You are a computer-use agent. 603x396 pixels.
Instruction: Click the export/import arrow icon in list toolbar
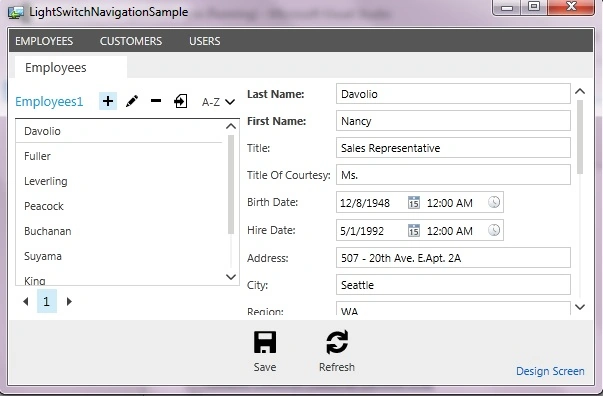point(180,101)
